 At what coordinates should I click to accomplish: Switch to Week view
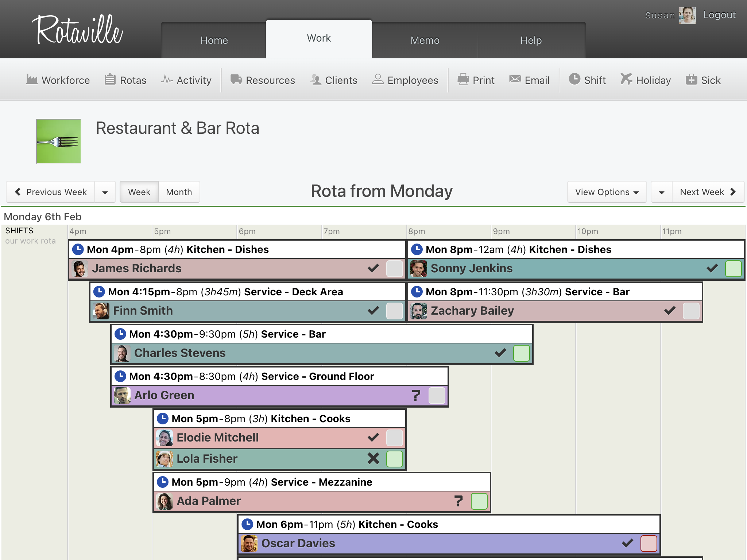[x=139, y=192]
